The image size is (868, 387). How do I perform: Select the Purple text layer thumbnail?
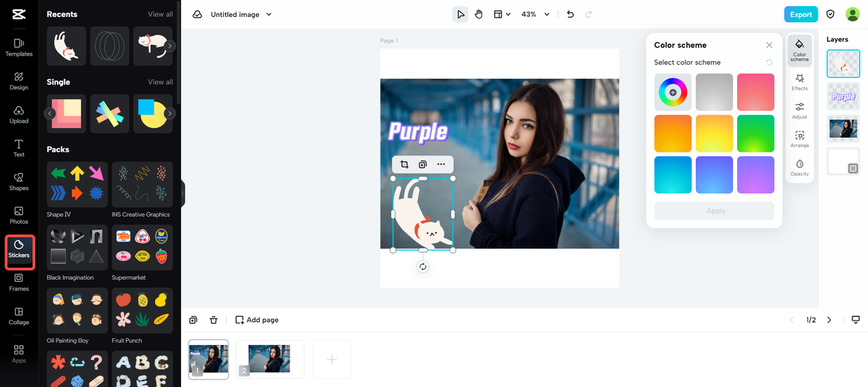(x=844, y=97)
